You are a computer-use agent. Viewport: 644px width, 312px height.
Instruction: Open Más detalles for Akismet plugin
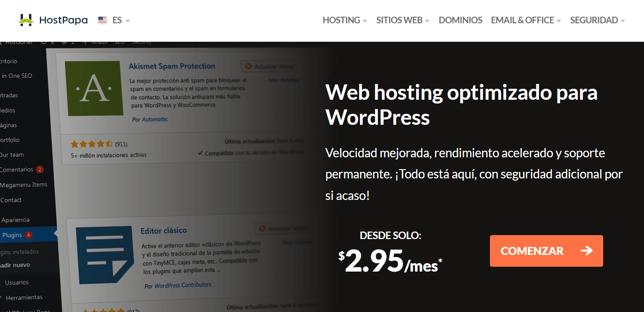point(283,80)
